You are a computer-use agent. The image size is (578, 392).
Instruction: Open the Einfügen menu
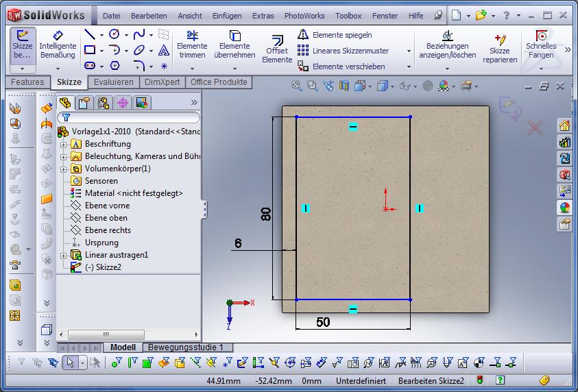pyautogui.click(x=226, y=16)
